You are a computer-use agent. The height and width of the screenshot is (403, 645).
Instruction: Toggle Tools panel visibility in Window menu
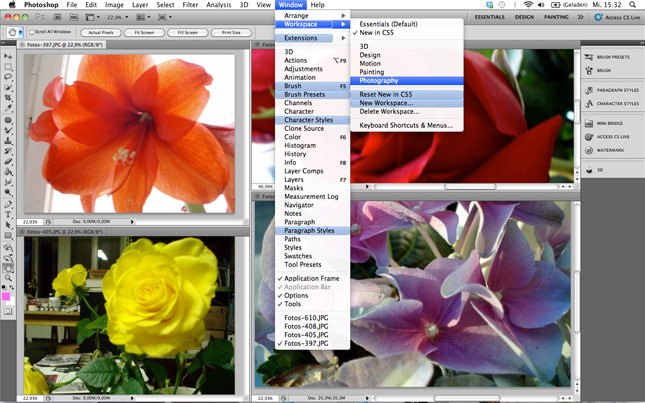(292, 304)
